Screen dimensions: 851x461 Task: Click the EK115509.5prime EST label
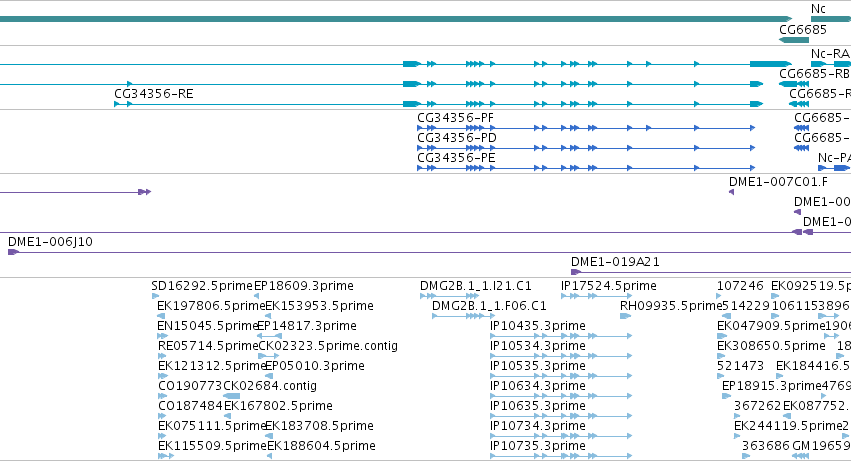click(212, 447)
